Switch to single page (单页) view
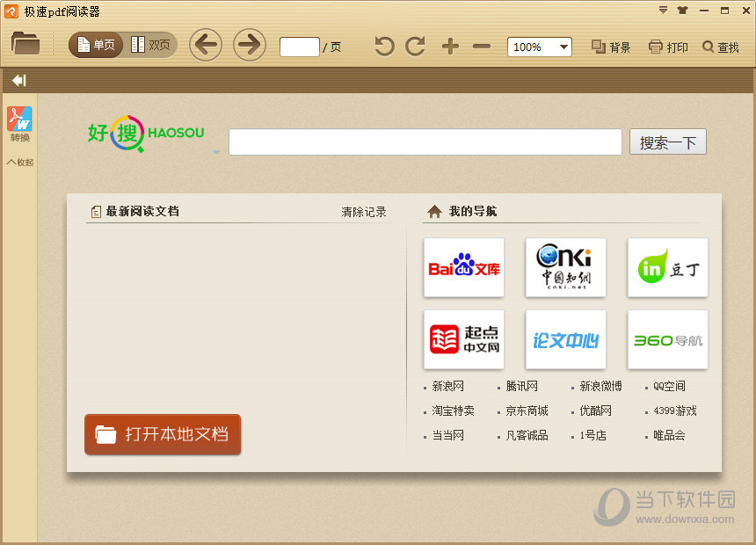Screen dimensions: 756x545 pos(96,46)
